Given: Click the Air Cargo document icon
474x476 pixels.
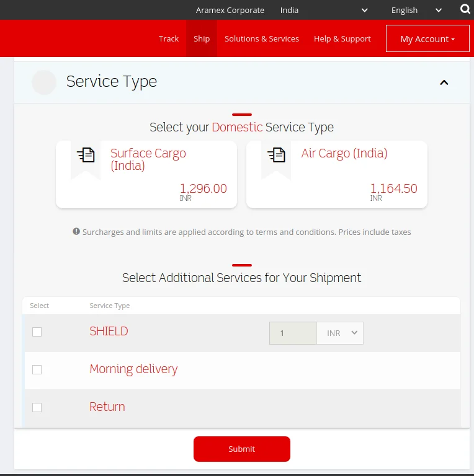Looking at the screenshot, I should 276,155.
